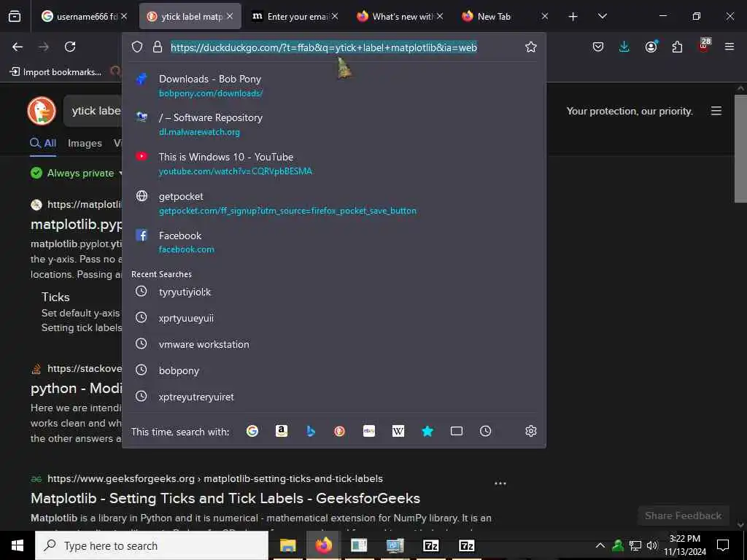Open Software Repository malwarewatch suggestion
This screenshot has width=747, height=560.
pyautogui.click(x=333, y=124)
